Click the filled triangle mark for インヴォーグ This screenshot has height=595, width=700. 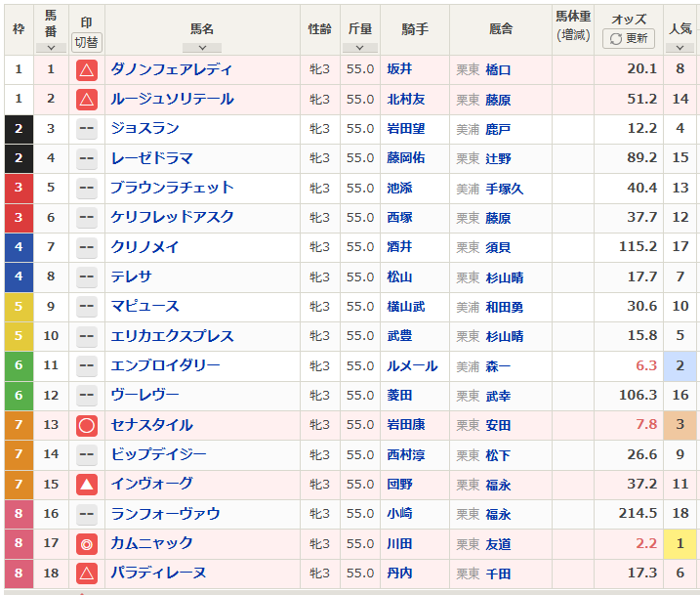click(86, 484)
